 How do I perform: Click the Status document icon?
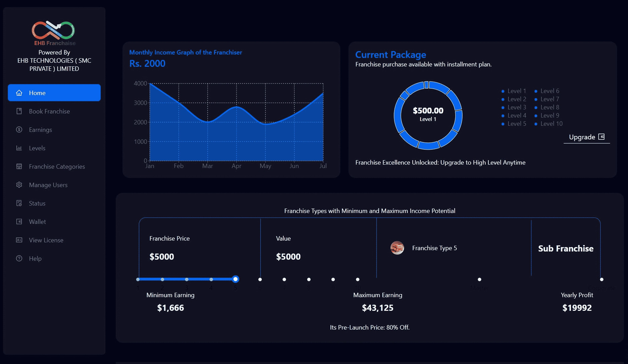click(19, 203)
